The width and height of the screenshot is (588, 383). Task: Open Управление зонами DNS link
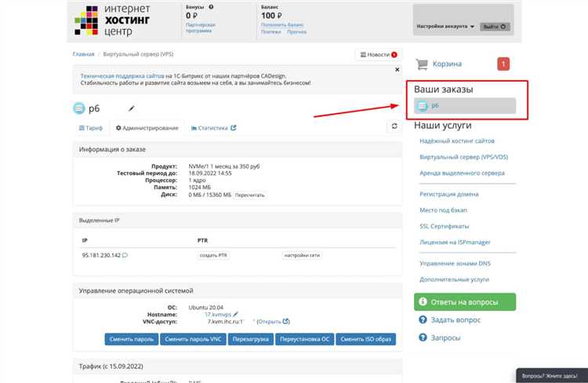(x=455, y=264)
